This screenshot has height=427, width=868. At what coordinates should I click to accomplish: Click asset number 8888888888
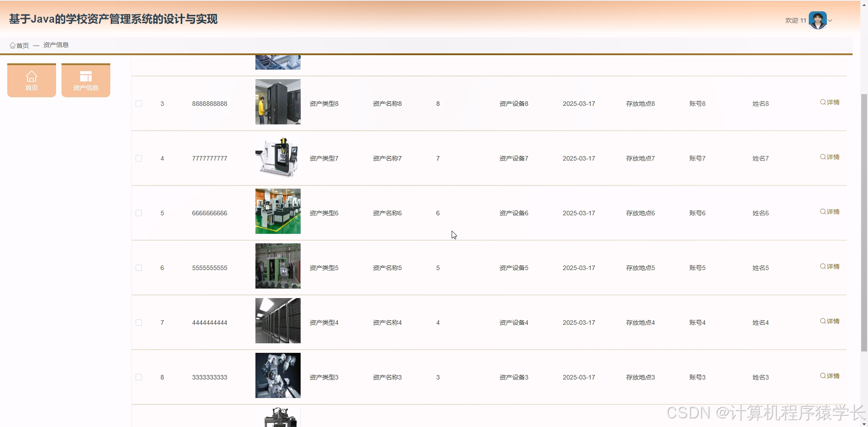[210, 104]
